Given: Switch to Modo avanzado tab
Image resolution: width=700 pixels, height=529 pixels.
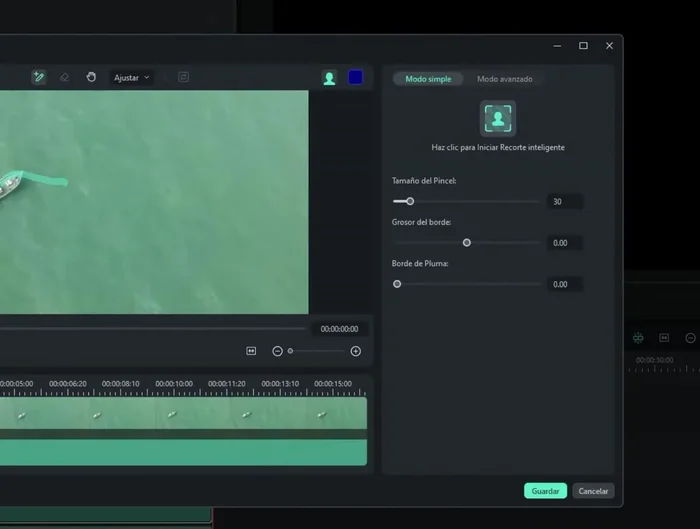Looking at the screenshot, I should [x=504, y=79].
